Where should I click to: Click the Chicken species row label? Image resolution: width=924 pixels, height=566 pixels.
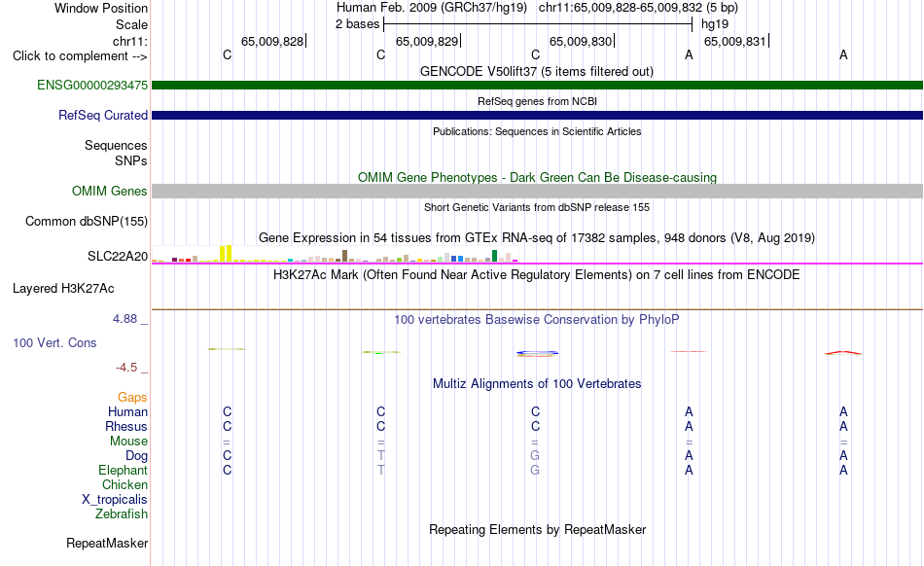pos(124,484)
